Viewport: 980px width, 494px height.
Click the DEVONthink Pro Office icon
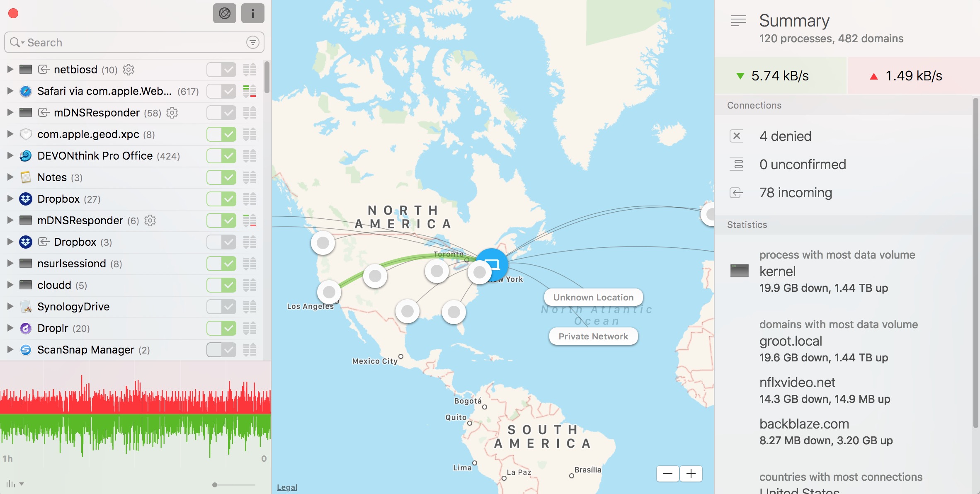pos(25,155)
